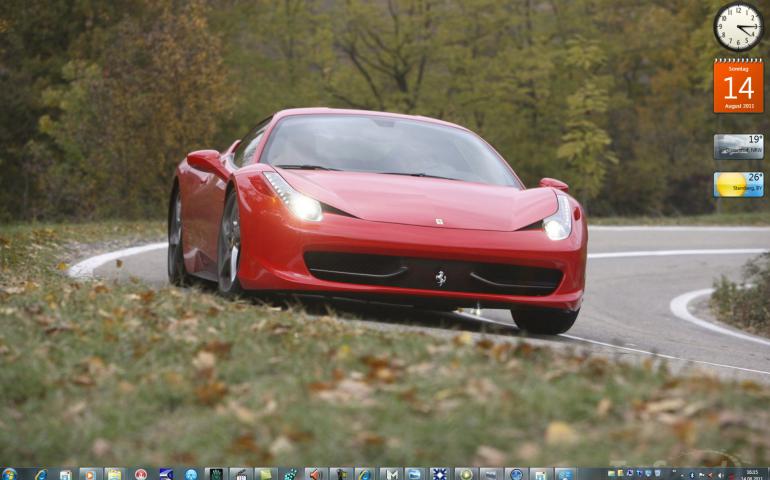Open the Windows Start menu orb

(x=9, y=474)
